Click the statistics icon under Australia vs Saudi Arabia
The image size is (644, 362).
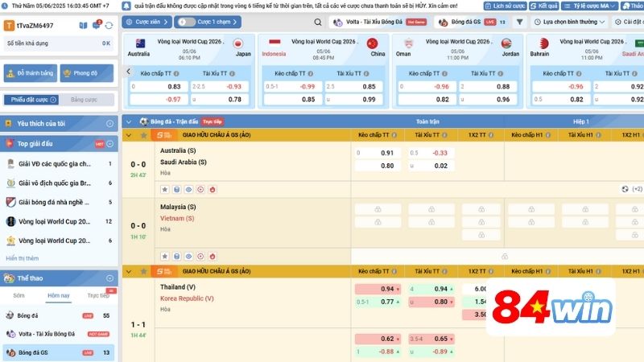tap(177, 189)
